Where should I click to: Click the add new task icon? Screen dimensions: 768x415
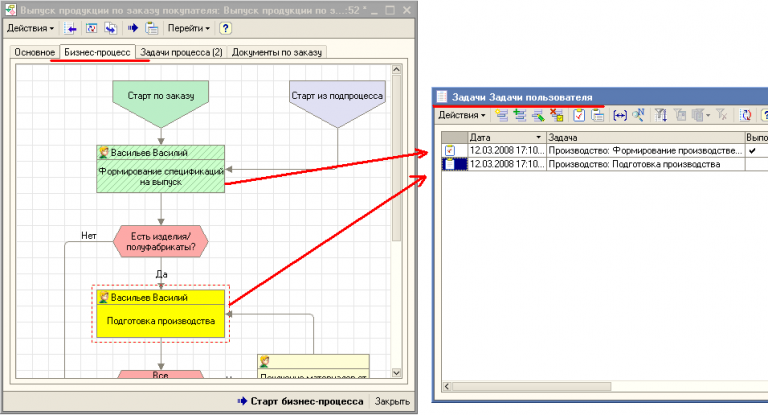501,116
